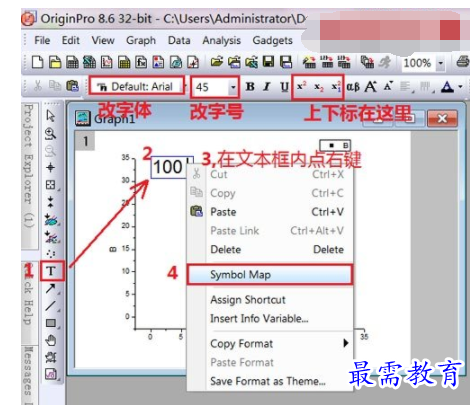Image resolution: width=470 pixels, height=405 pixels.
Task: Open the Analysis menu
Action: [x=221, y=41]
